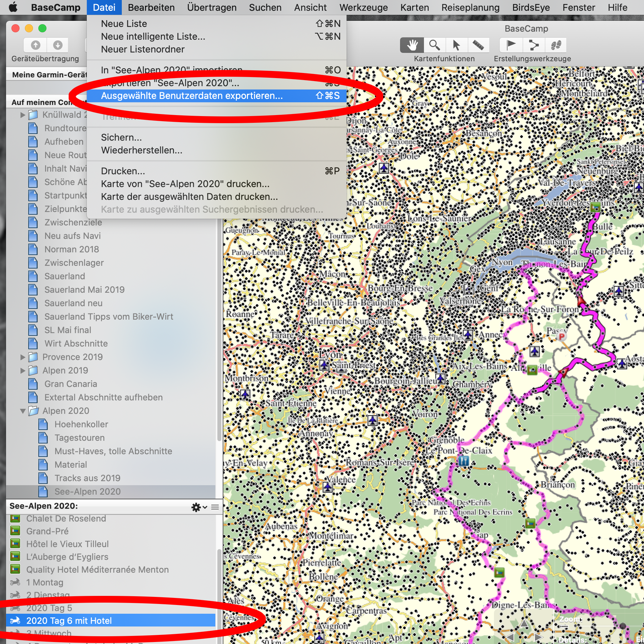Select the footprints new track tool

[x=556, y=45]
